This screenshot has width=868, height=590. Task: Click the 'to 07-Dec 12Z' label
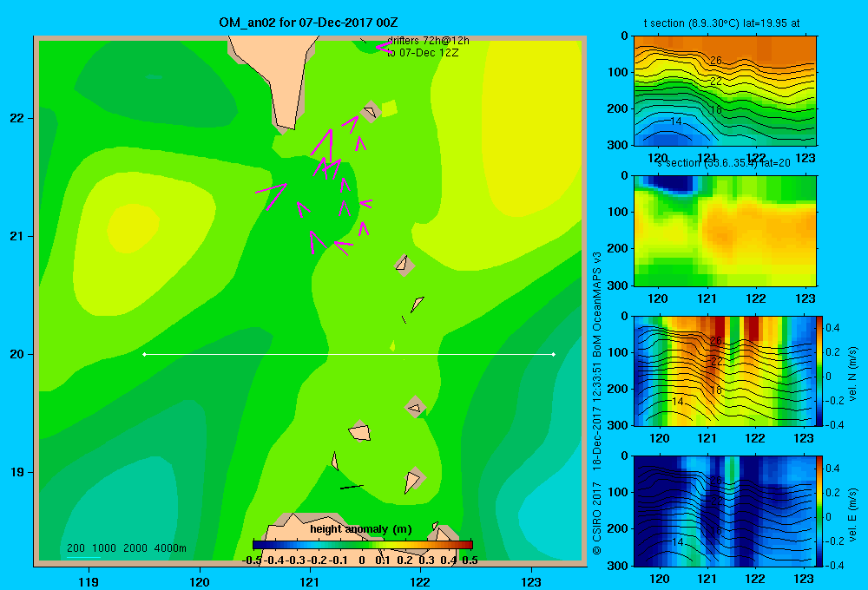(x=423, y=53)
